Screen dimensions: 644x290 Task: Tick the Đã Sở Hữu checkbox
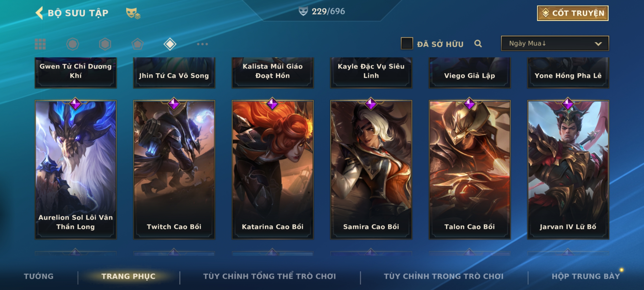(x=407, y=44)
